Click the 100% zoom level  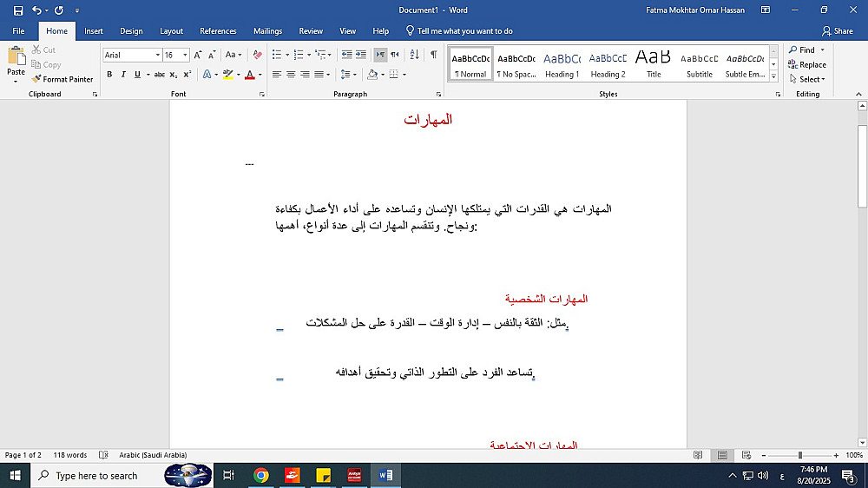click(x=854, y=455)
